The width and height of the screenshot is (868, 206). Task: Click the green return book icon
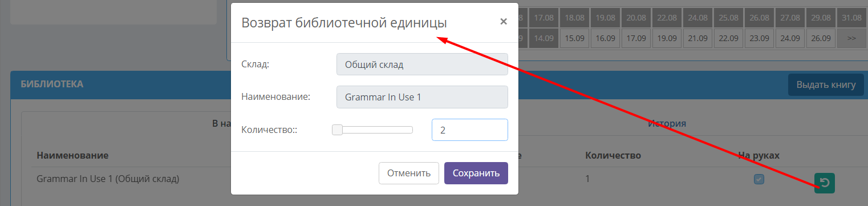point(825,183)
